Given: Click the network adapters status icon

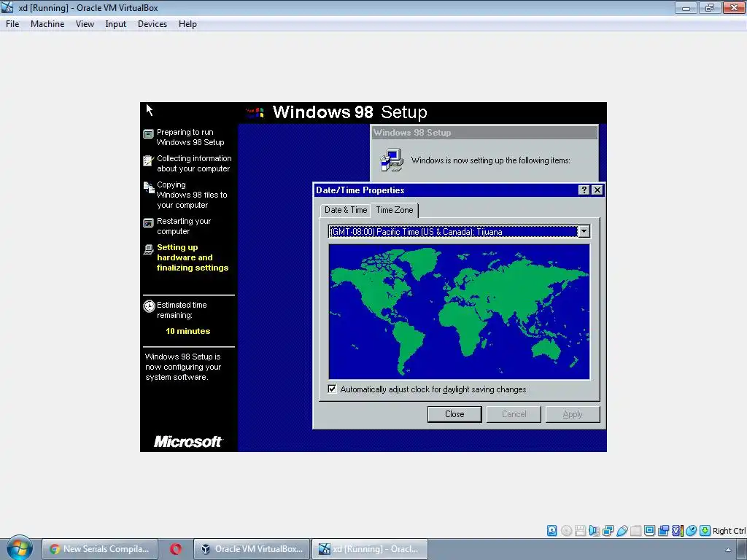Looking at the screenshot, I should (x=608, y=531).
